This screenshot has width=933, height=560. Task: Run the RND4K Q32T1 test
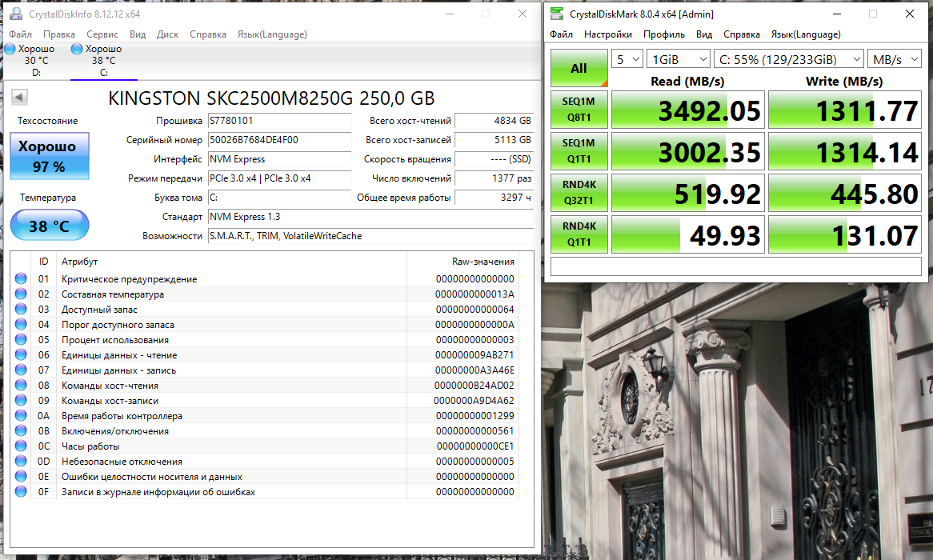[579, 193]
